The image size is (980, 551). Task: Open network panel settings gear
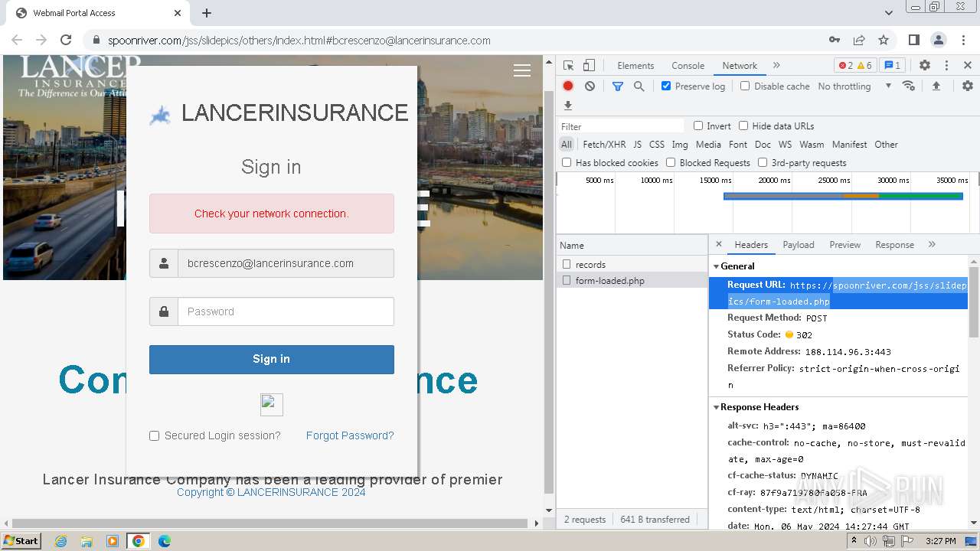pyautogui.click(x=968, y=86)
